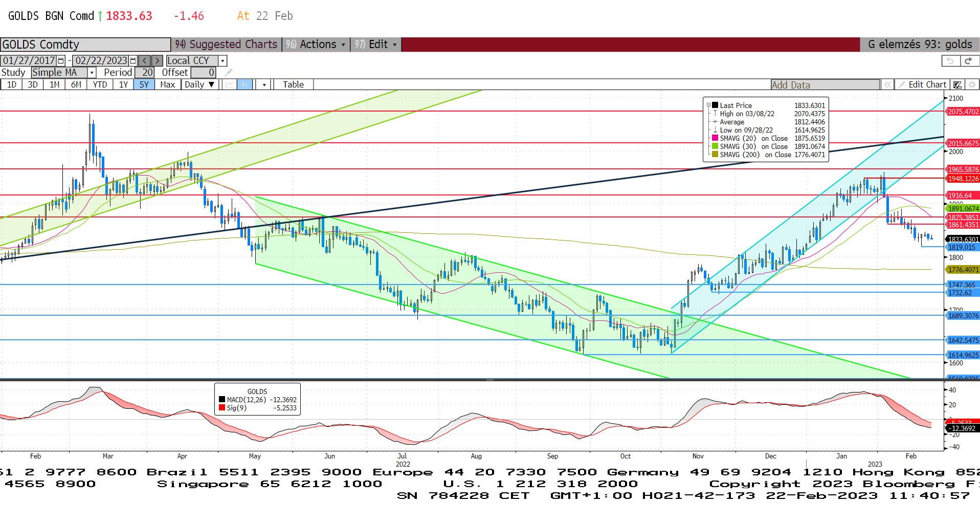Image resolution: width=980 pixels, height=524 pixels.
Task: Click the redo arrow icon
Action: 969,60
